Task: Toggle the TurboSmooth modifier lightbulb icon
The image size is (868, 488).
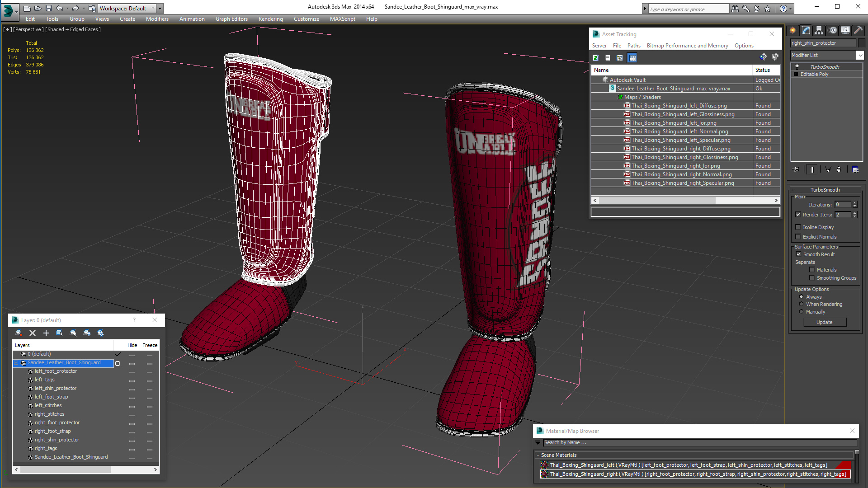Action: click(797, 66)
